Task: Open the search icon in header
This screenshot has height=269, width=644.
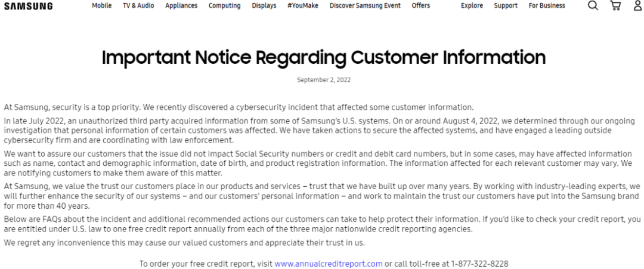Action: (x=593, y=5)
